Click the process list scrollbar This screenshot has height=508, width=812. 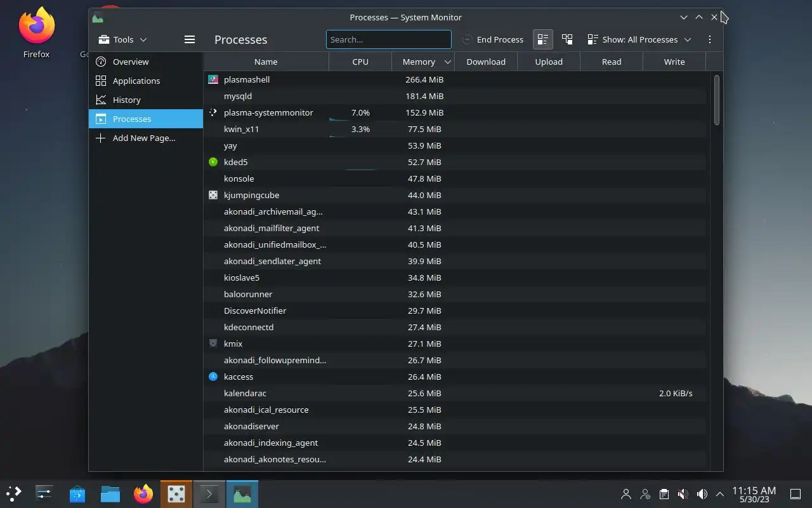coord(717,100)
